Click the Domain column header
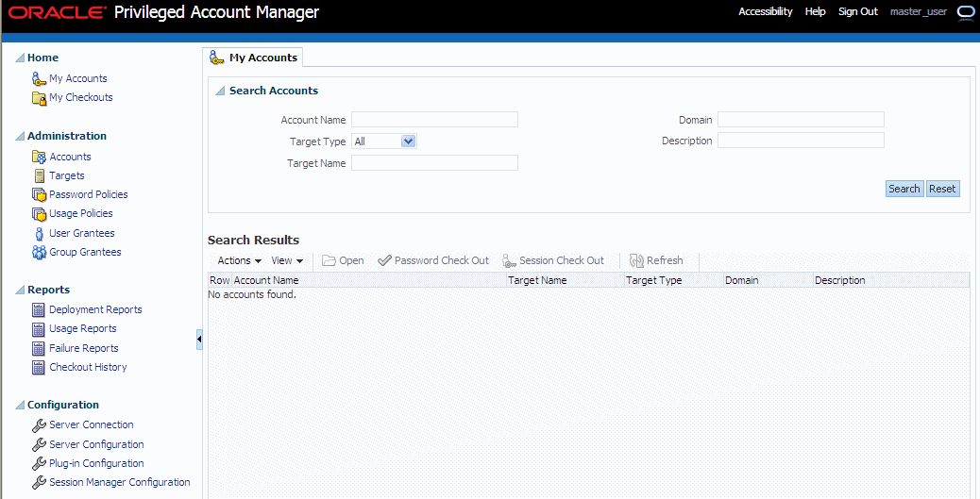Screen dimensions: 980x499 click(769, 280)
